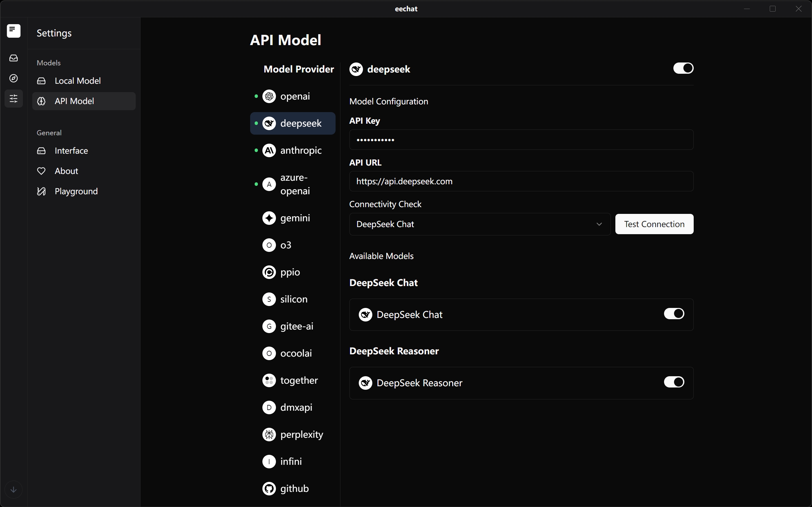Viewport: 812px width, 507px height.
Task: Select the github provider icon
Action: pos(269,489)
